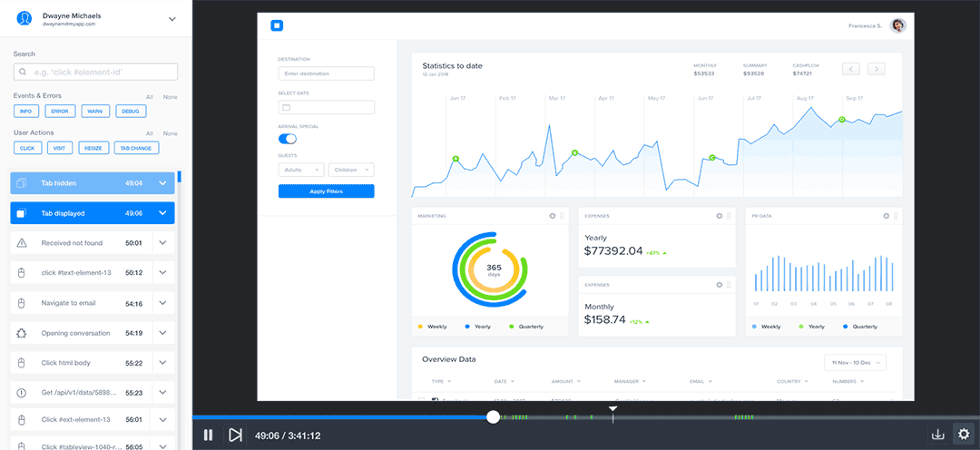This screenshot has height=450, width=980.
Task: Click the Apply Filters button
Action: (x=326, y=191)
